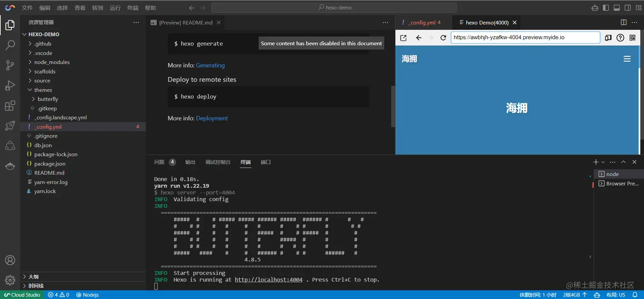
Task: Open the rocket deploy view
Action: pos(10,126)
